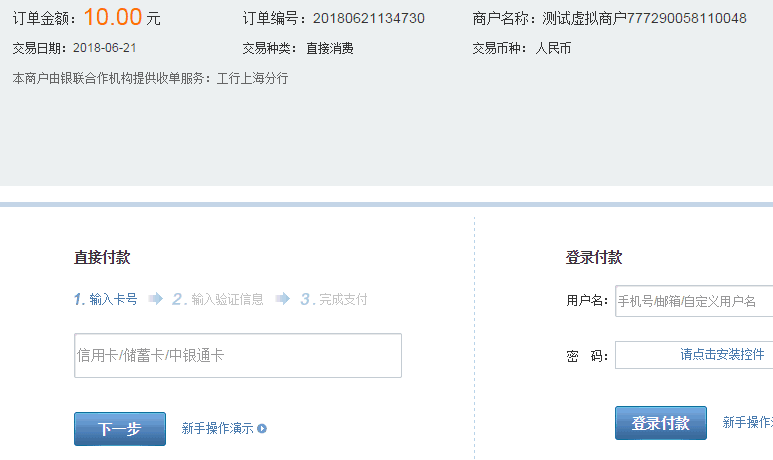Click the play icon beside 新手操作演示
The image size is (773, 460).
pos(262,429)
